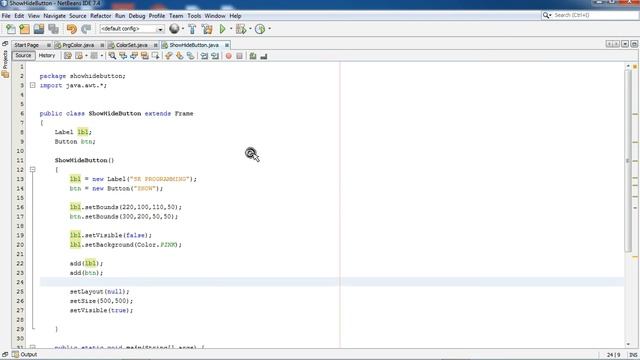
Task: Switch to the ColorSet.java tab
Action: [131, 45]
